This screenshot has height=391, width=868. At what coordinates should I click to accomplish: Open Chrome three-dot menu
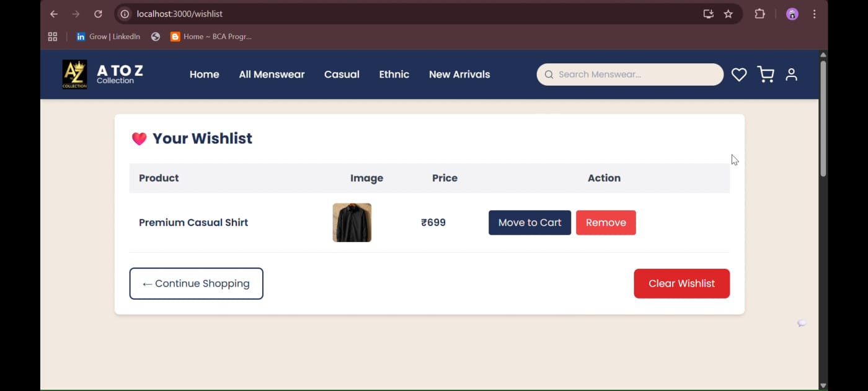click(x=815, y=14)
